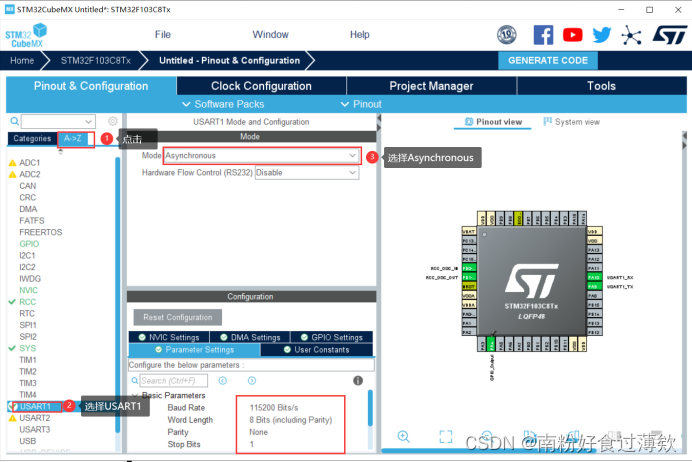Open the settings gear beside the peripheral search
Screen dimensions: 692x462
113,121
